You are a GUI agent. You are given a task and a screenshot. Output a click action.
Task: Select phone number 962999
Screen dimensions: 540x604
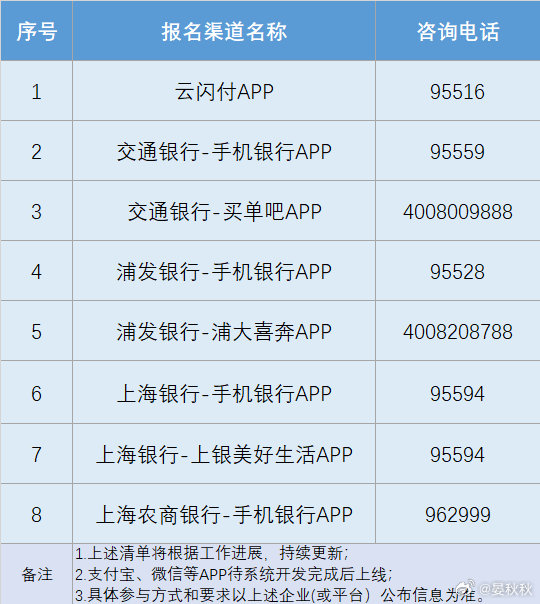point(458,515)
